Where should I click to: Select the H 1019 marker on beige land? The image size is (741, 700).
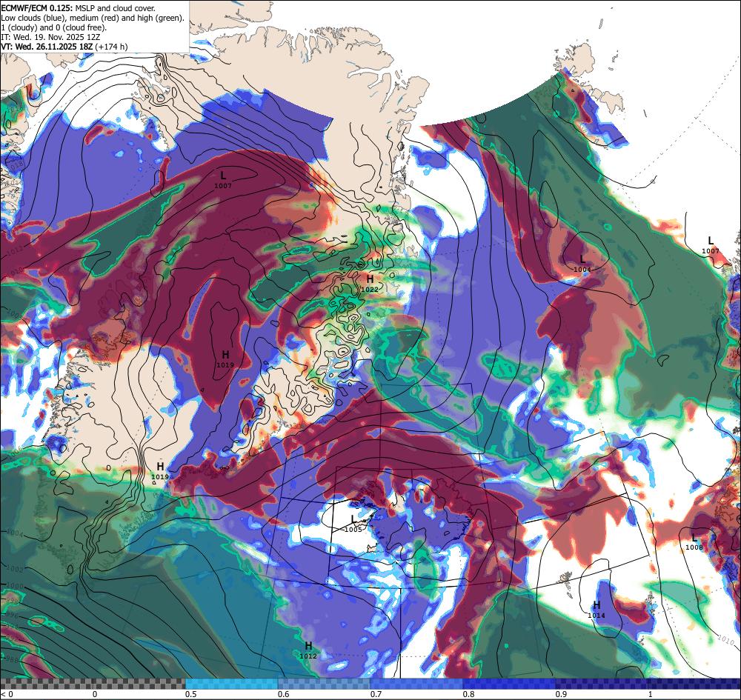(x=160, y=471)
